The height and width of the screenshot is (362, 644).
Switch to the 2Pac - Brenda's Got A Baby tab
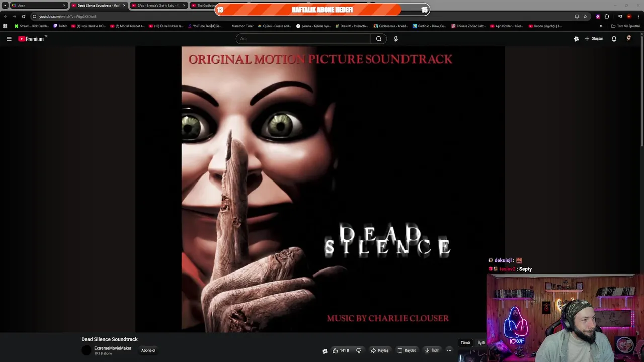(158, 5)
